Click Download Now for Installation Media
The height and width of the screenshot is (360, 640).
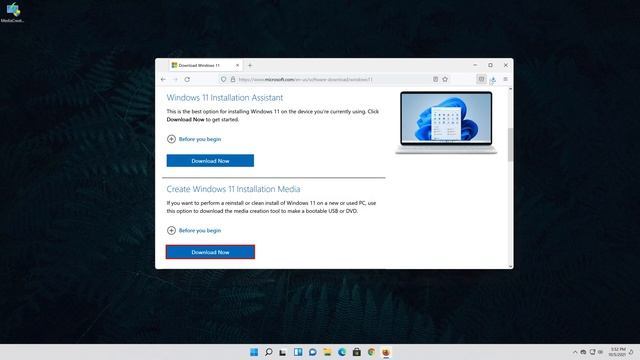click(210, 252)
